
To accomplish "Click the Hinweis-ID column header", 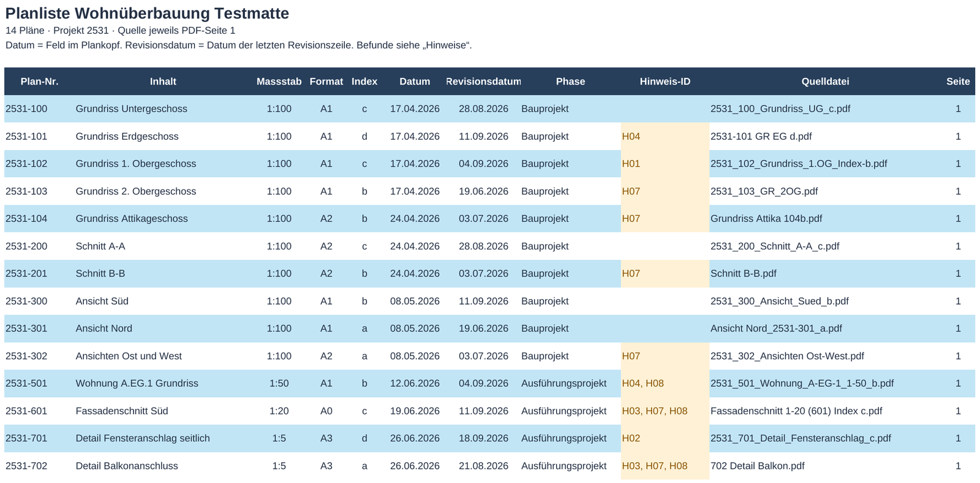I will 665,82.
